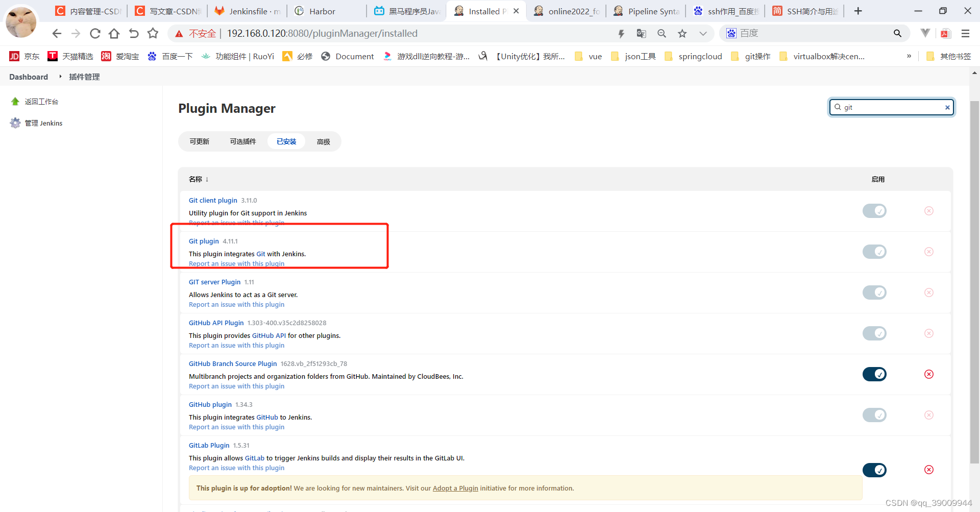The width and height of the screenshot is (980, 512).
Task: Clear the git search filter text
Action: [x=947, y=107]
